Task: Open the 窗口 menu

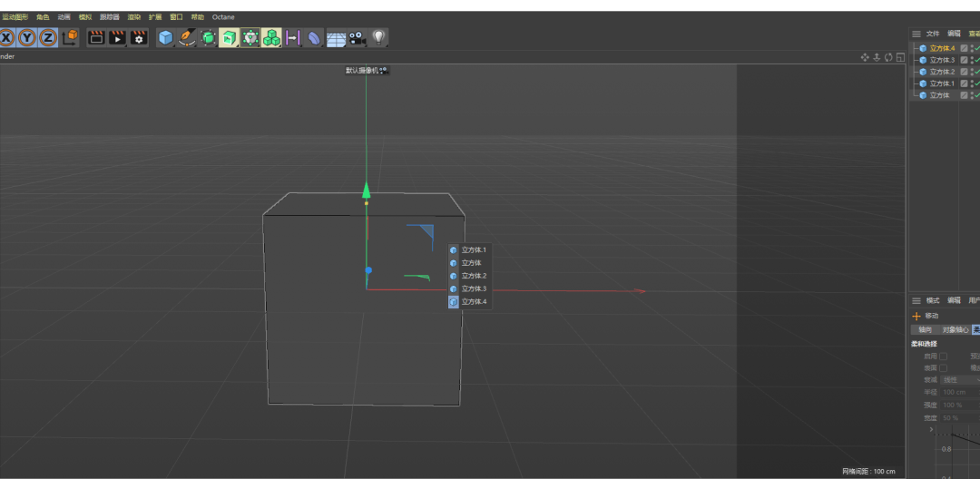Action: point(176,17)
